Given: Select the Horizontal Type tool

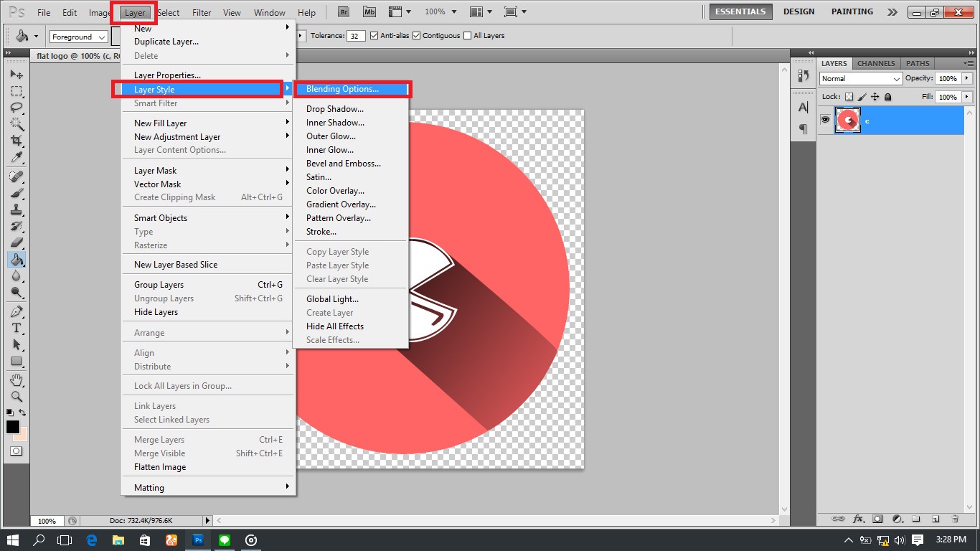Looking at the screenshot, I should point(17,328).
